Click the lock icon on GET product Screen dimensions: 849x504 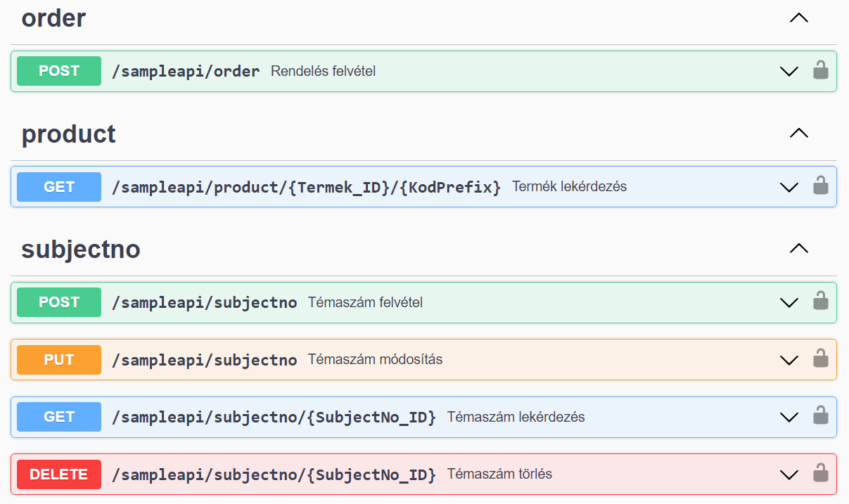click(x=820, y=186)
